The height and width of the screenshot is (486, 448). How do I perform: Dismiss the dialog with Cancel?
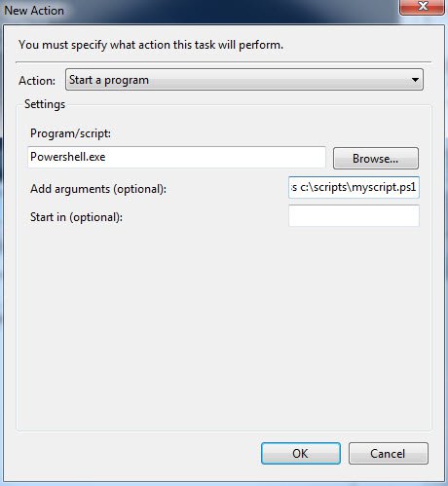(x=389, y=454)
